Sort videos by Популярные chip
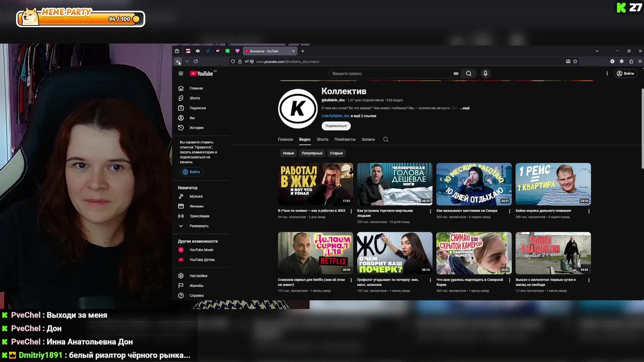The width and height of the screenshot is (644, 362). click(x=312, y=153)
